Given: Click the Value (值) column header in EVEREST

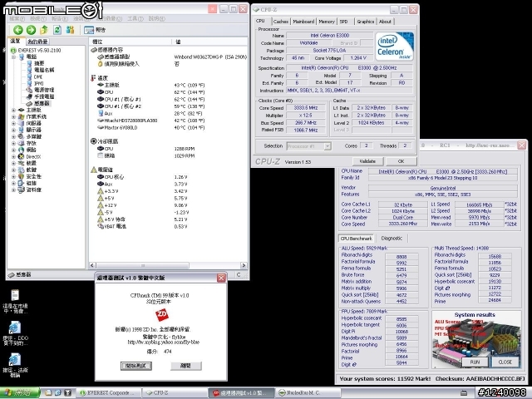Looking at the screenshot, I should pyautogui.click(x=209, y=42).
